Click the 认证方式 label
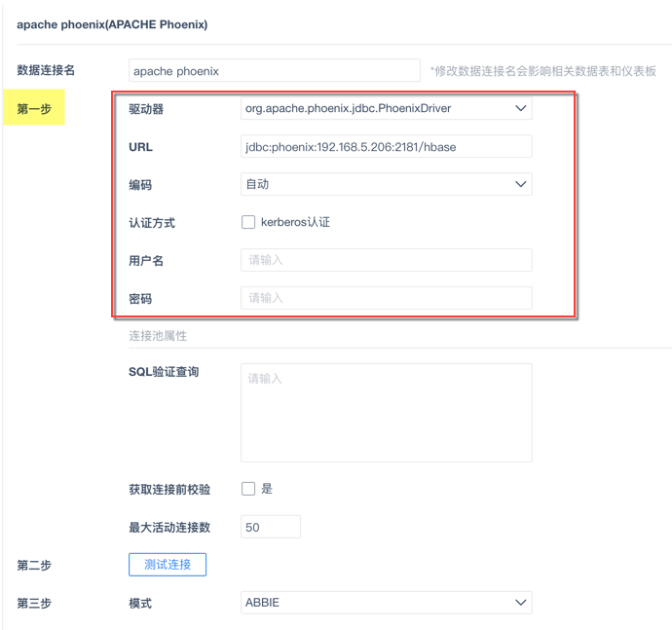Screen dimensions: 672x630 tap(152, 223)
